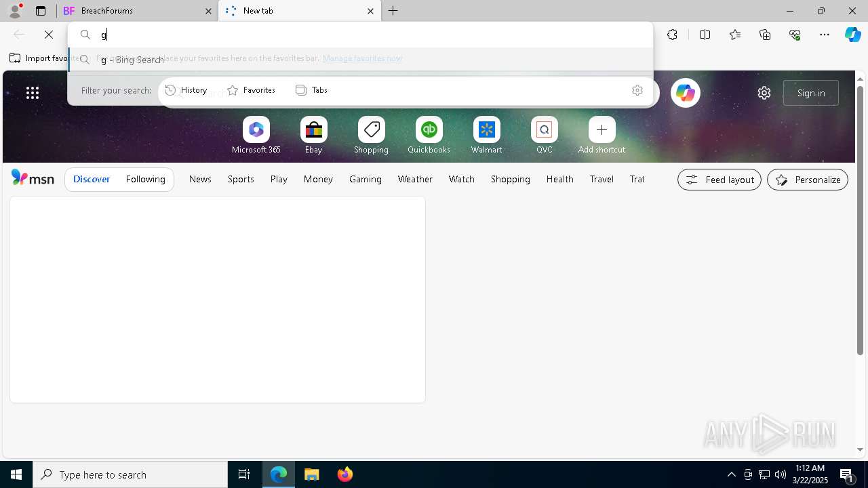868x488 pixels.
Task: Close the BreachForums tab
Action: pos(208,11)
